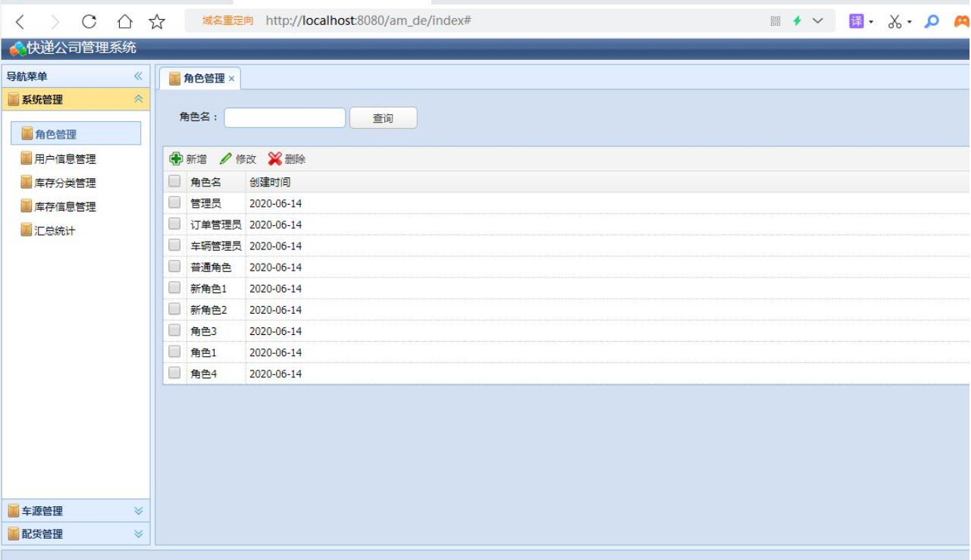Go to browser home page icon
This screenshot has height=560, width=971.
pos(124,22)
